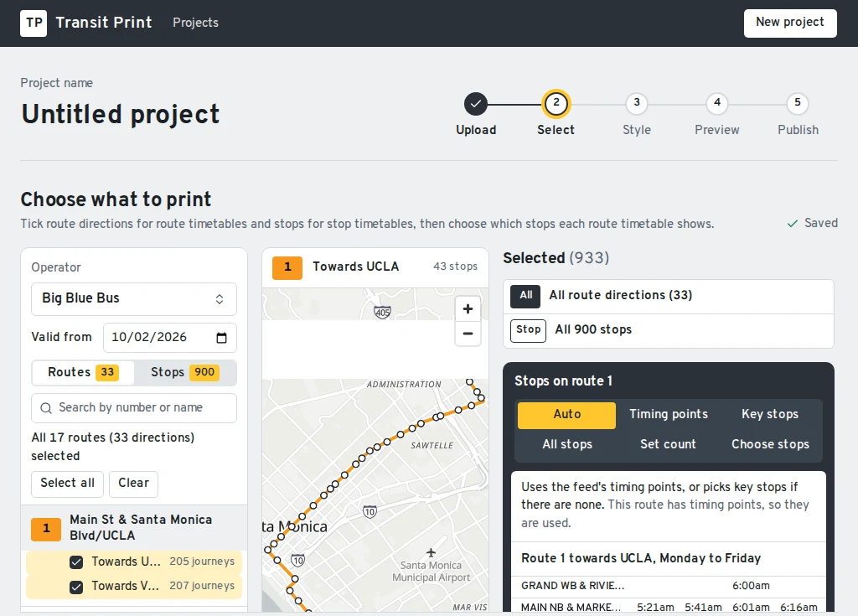The height and width of the screenshot is (616, 858).
Task: Go to step 2 Select
Action: [x=556, y=103]
